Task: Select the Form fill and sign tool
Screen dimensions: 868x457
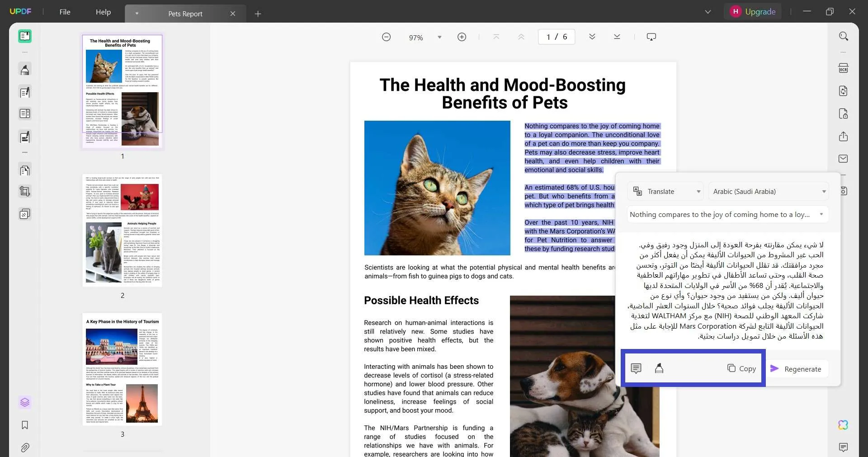Action: click(x=25, y=137)
